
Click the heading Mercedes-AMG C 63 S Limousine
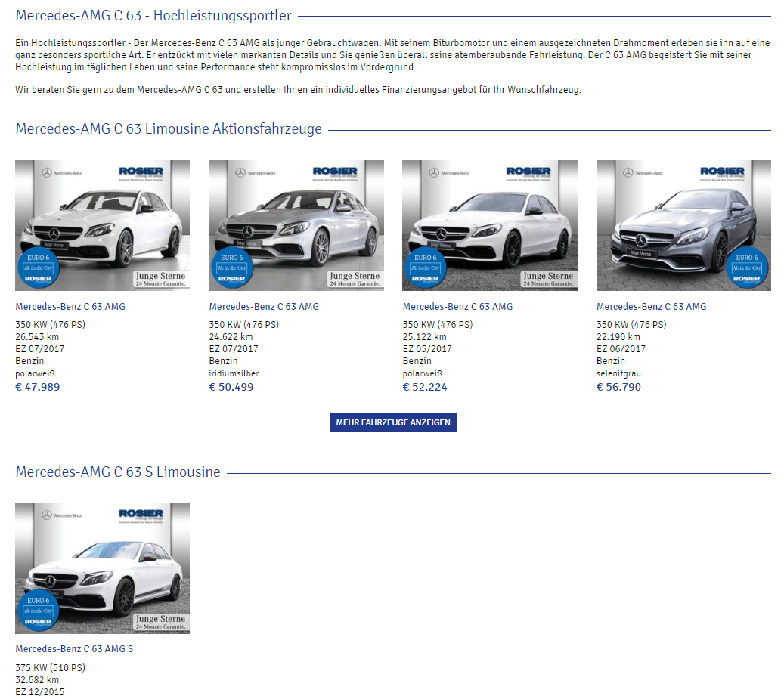[118, 472]
